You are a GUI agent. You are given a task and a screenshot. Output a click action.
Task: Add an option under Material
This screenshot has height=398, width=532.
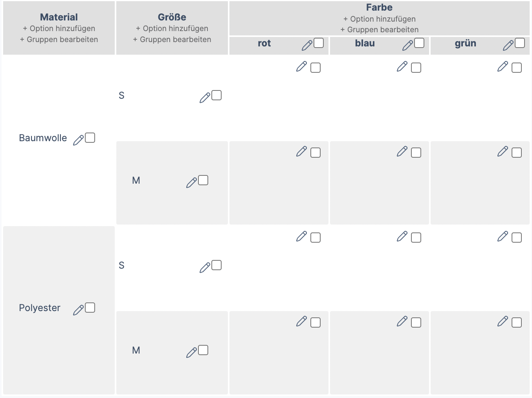[59, 28]
